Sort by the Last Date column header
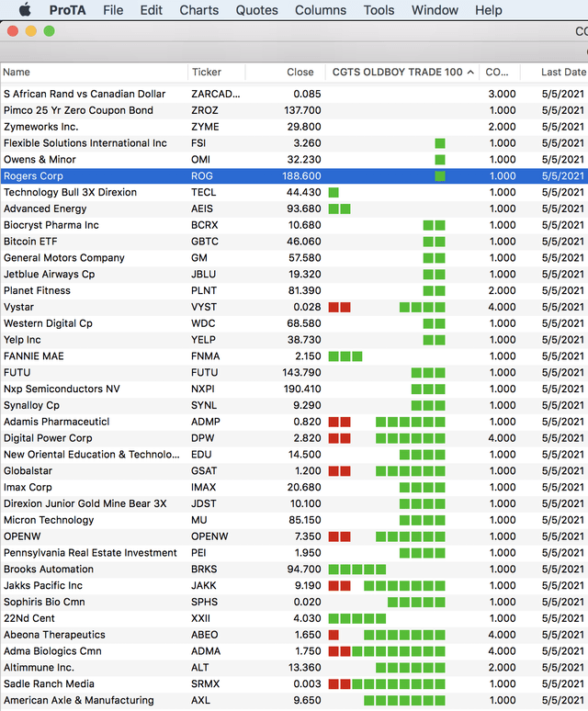 554,72
